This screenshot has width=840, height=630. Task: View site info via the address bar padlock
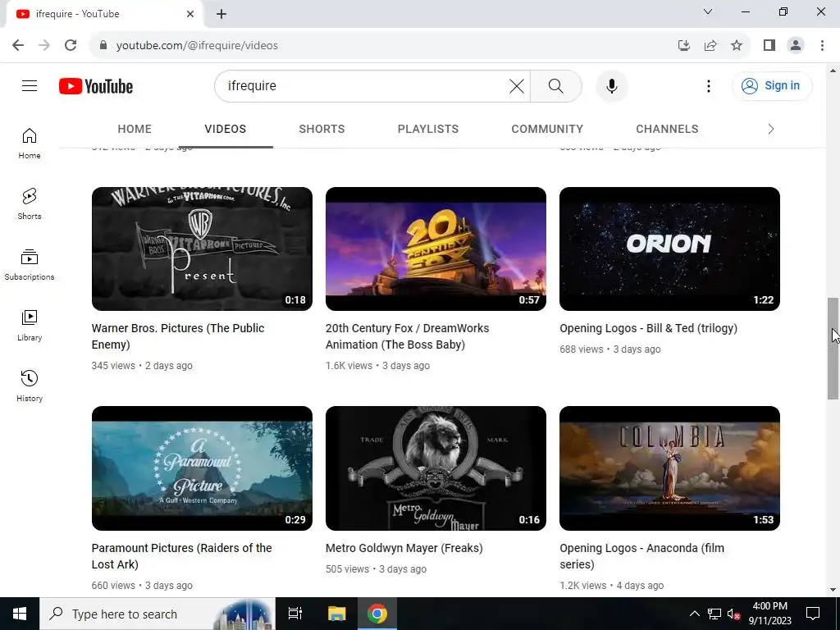(103, 46)
